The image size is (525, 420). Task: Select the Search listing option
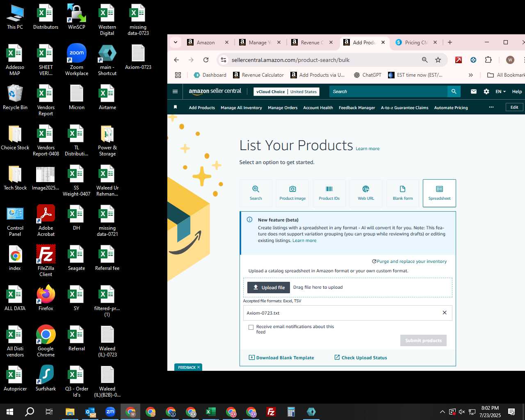coord(256,193)
